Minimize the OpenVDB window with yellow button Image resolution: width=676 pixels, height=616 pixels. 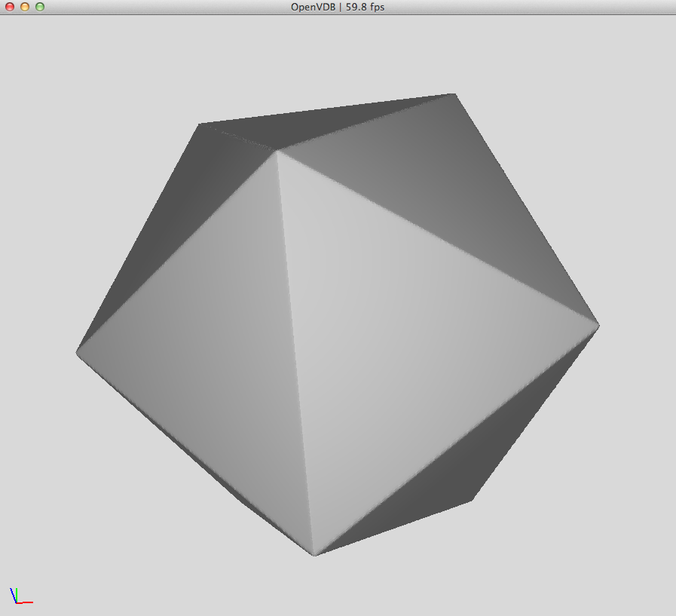coord(25,7)
